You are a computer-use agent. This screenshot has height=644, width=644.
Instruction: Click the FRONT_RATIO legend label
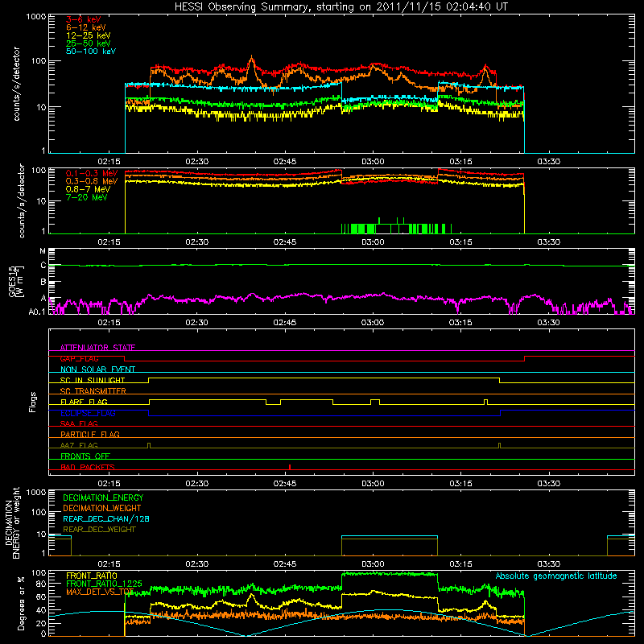(x=91, y=576)
